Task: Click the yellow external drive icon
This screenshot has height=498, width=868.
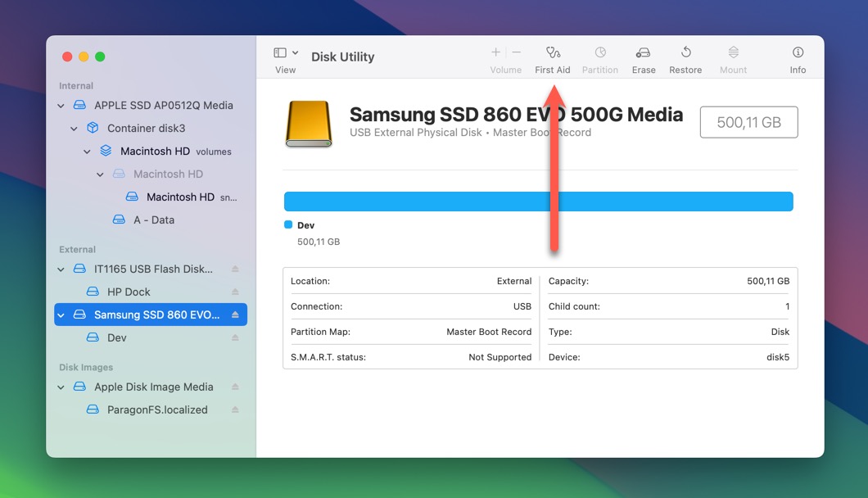Action: (x=309, y=124)
